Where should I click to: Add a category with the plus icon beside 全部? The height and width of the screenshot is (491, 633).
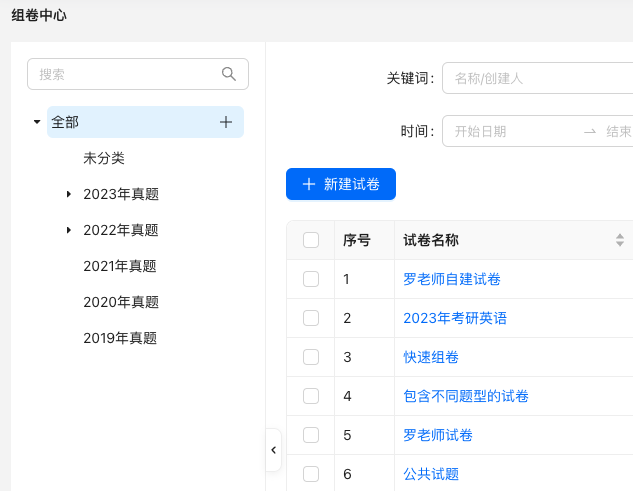click(x=226, y=122)
